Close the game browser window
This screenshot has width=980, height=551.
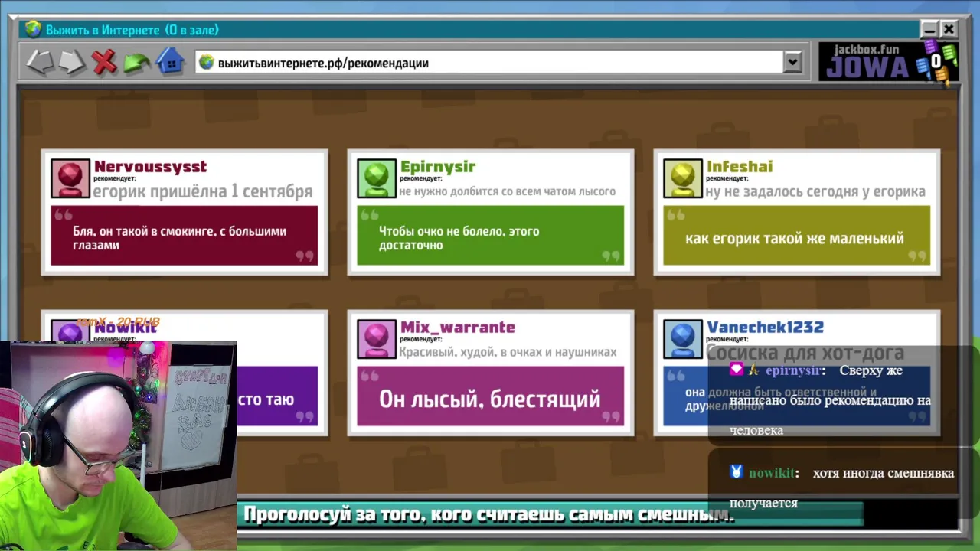(x=949, y=30)
